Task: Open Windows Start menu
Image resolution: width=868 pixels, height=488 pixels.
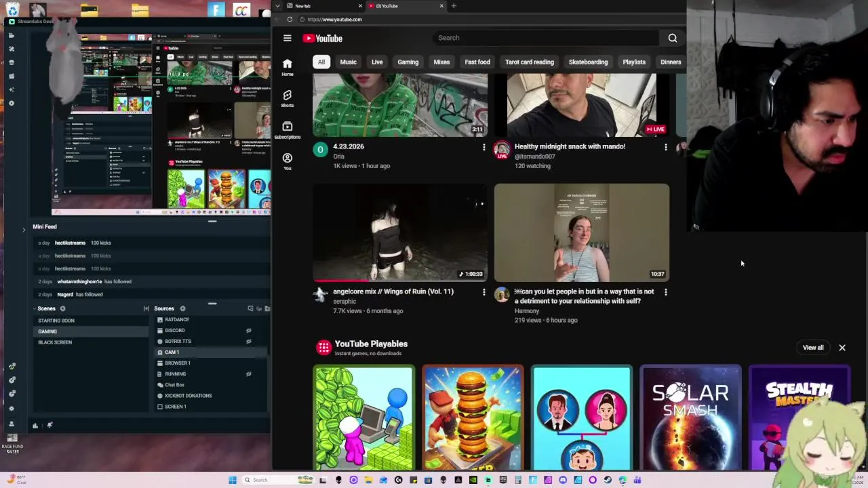Action: tap(233, 480)
